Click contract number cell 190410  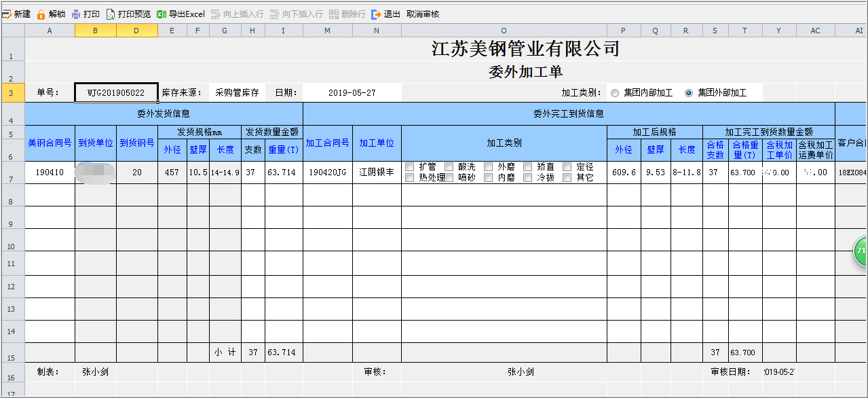click(x=50, y=173)
